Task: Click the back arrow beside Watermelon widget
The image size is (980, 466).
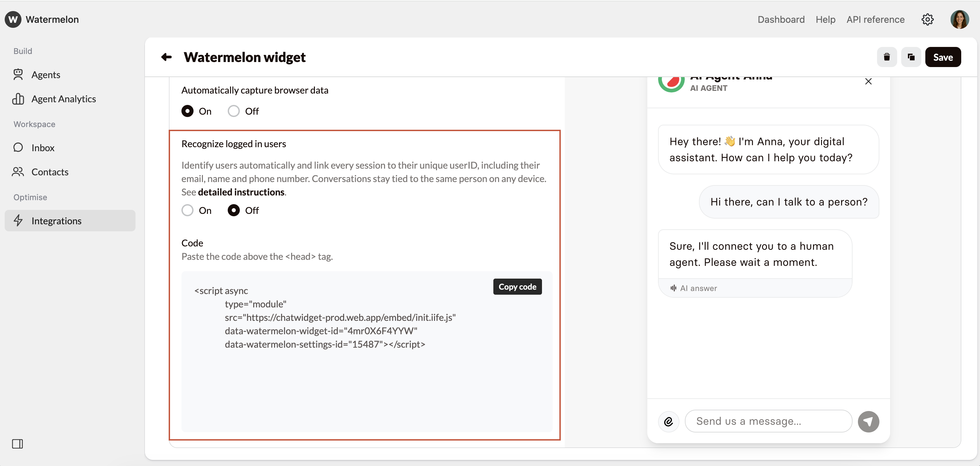Action: (166, 57)
